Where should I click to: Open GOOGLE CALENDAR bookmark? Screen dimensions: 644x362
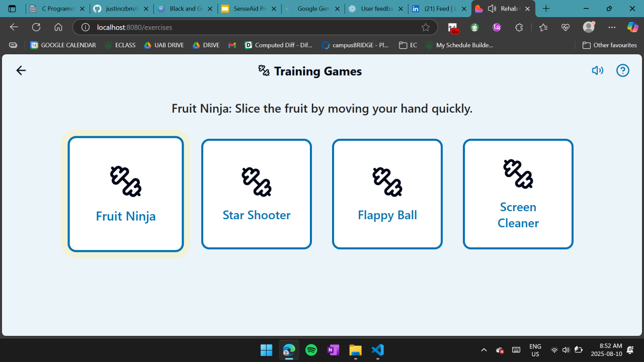click(63, 45)
